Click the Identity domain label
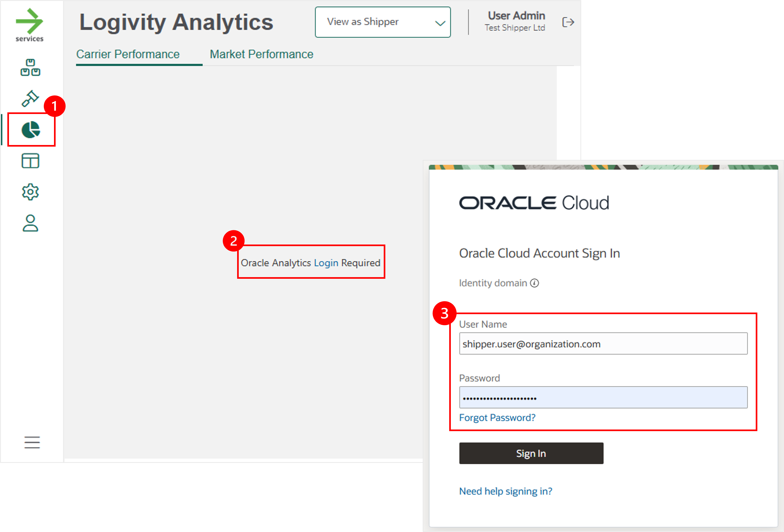 tap(493, 283)
